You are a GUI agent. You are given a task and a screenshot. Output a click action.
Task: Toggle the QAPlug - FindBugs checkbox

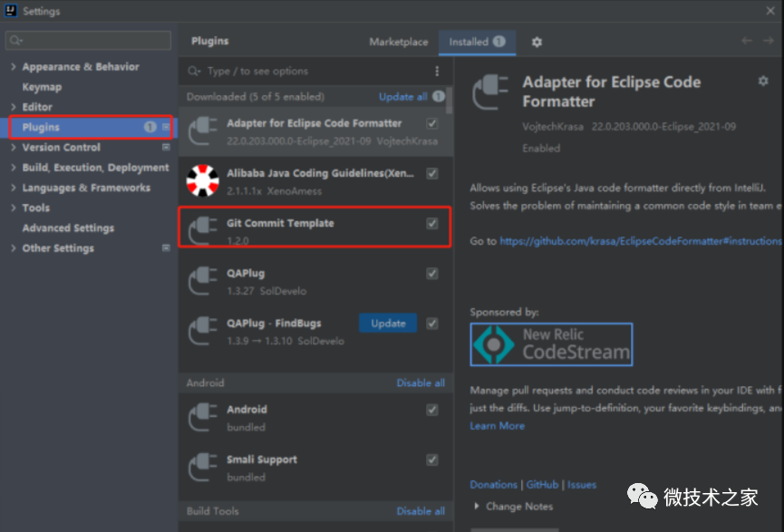[x=432, y=324]
